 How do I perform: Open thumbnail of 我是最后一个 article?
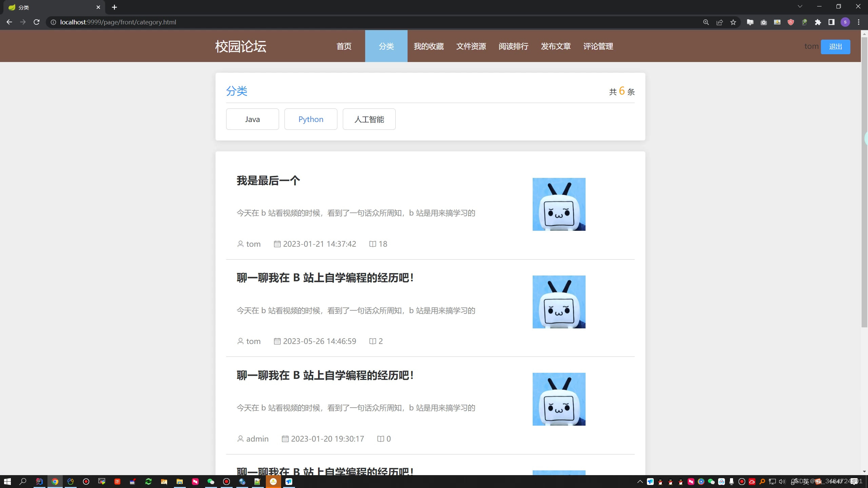(x=559, y=204)
